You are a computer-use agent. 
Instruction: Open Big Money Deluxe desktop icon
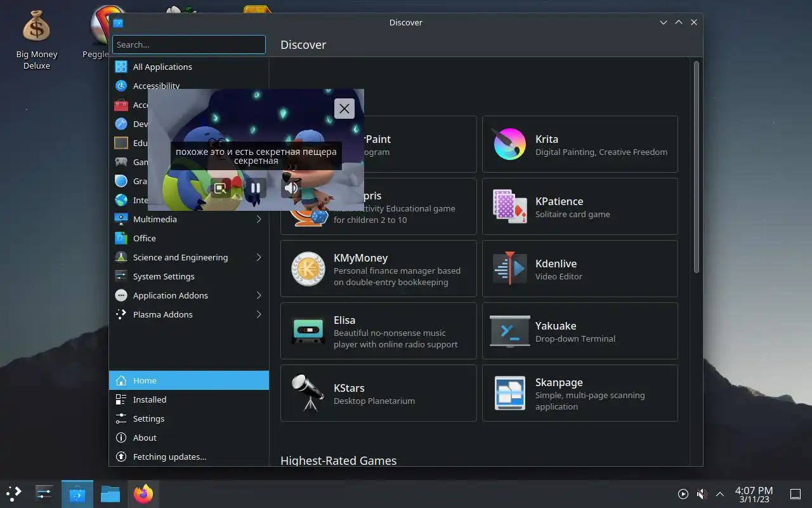(36, 40)
